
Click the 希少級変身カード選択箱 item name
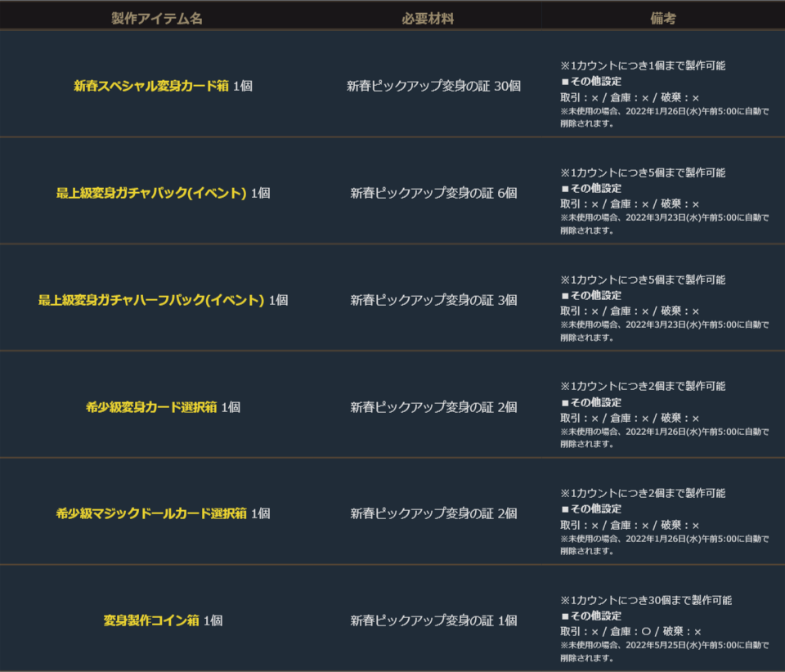[x=151, y=407]
